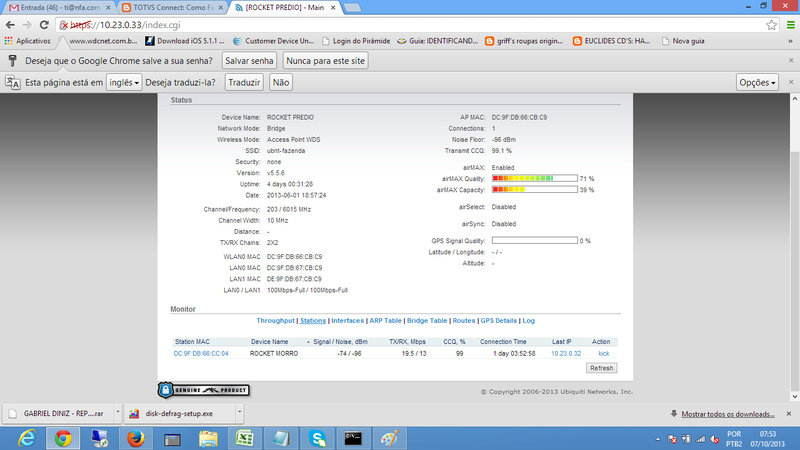Image resolution: width=800 pixels, height=450 pixels.
Task: Open a new tab with the tab button
Action: tap(352, 8)
